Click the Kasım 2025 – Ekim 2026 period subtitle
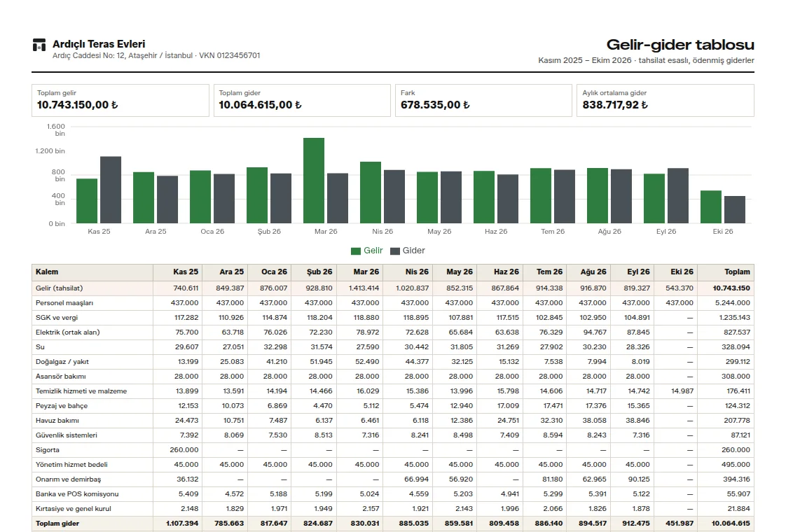Image resolution: width=786 pixels, height=532 pixels. pos(646,60)
